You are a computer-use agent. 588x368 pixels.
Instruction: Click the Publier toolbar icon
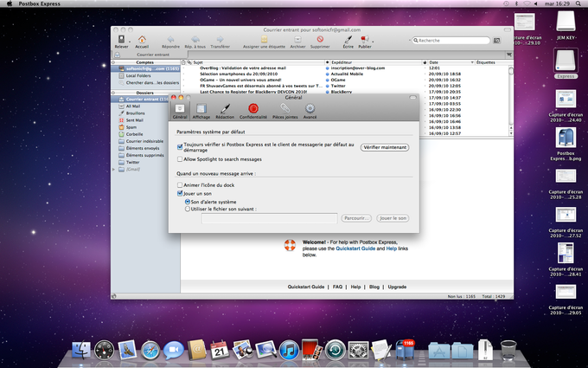click(364, 40)
